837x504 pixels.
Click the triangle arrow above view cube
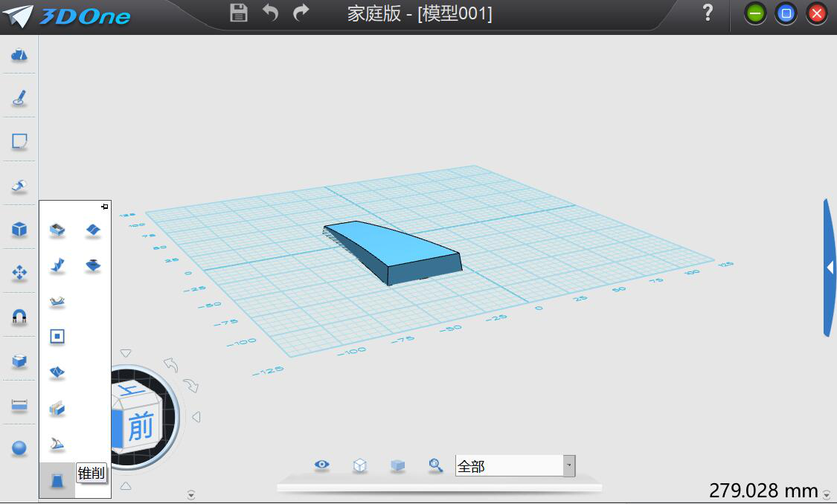pyautogui.click(x=126, y=354)
